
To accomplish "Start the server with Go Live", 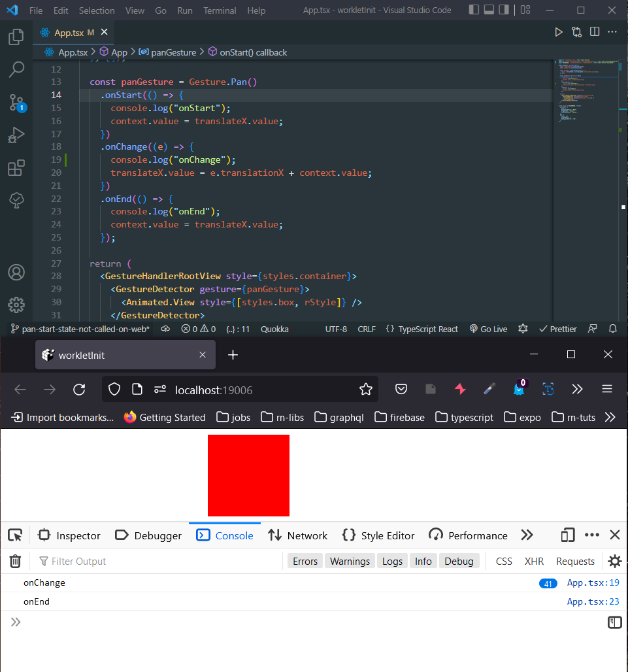I will pos(488,329).
